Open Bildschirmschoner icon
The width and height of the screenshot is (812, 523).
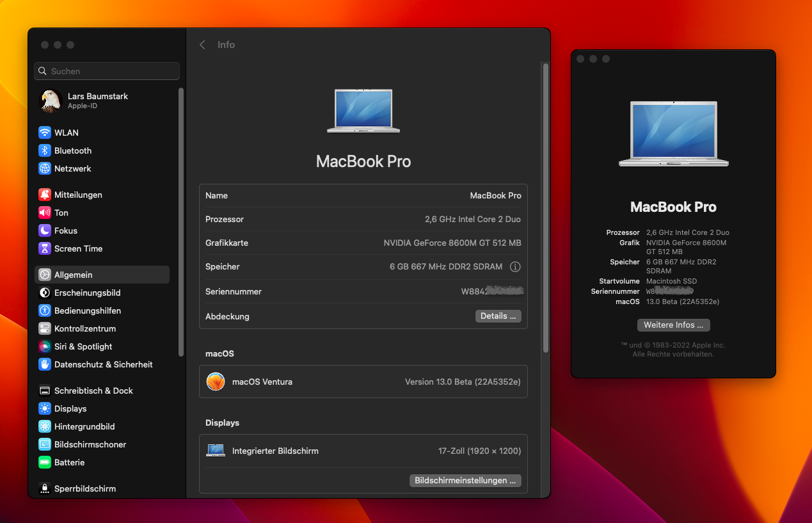coord(45,444)
